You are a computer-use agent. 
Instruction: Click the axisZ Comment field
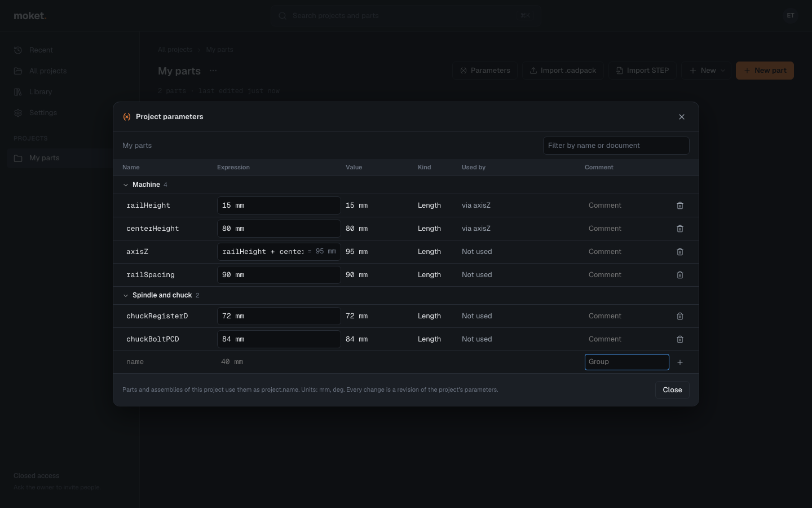[x=626, y=252]
